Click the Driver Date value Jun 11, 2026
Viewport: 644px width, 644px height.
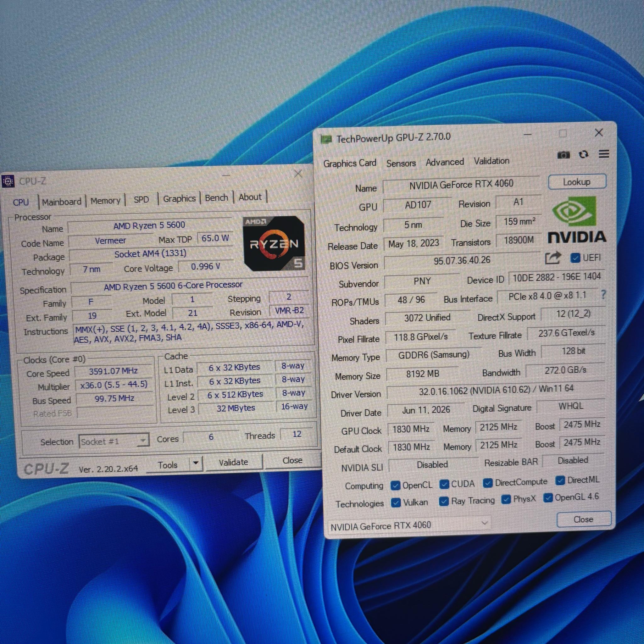(x=426, y=410)
